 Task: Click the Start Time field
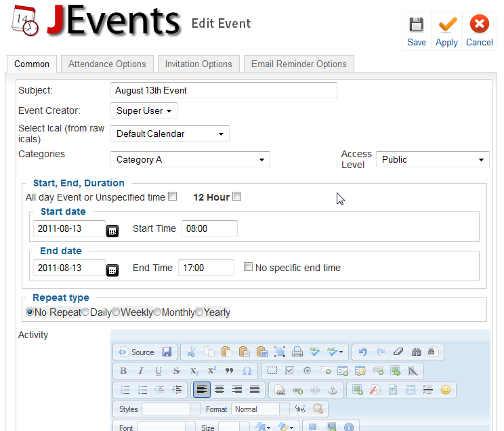coord(209,228)
